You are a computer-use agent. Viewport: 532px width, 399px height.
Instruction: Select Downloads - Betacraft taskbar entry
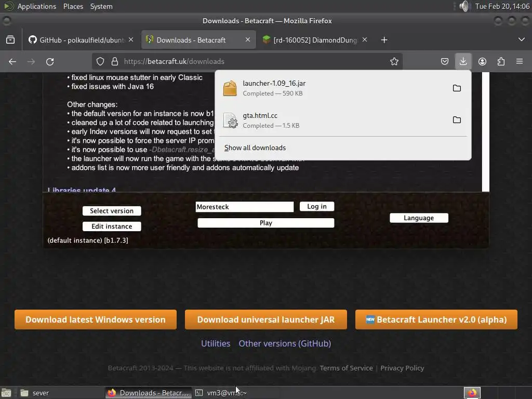pyautogui.click(x=148, y=393)
